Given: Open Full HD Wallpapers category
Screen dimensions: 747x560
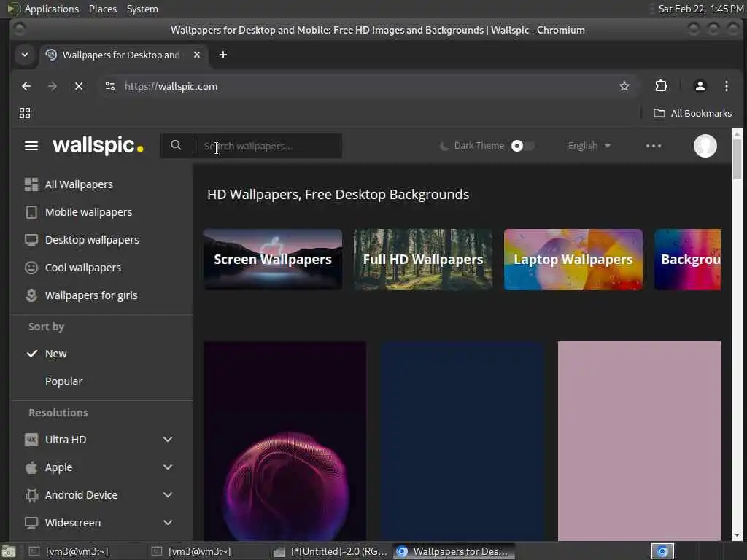Looking at the screenshot, I should click(x=423, y=260).
